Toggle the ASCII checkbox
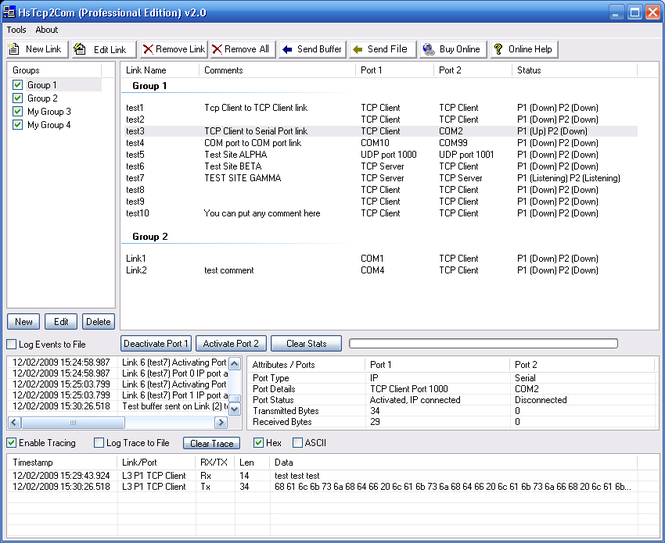665x543 pixels. 297,443
